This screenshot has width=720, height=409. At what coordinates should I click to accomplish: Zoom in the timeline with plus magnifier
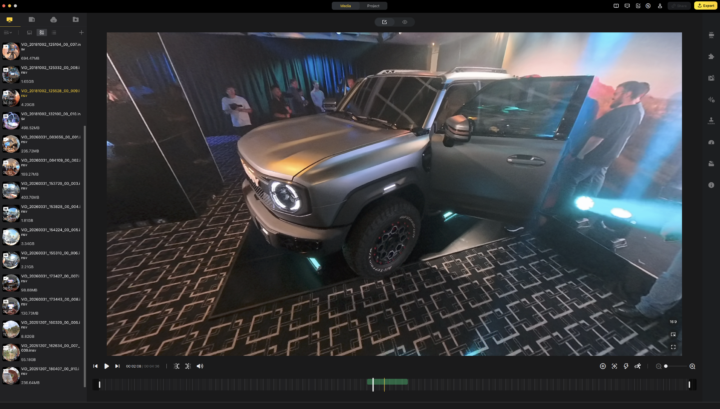coord(692,366)
